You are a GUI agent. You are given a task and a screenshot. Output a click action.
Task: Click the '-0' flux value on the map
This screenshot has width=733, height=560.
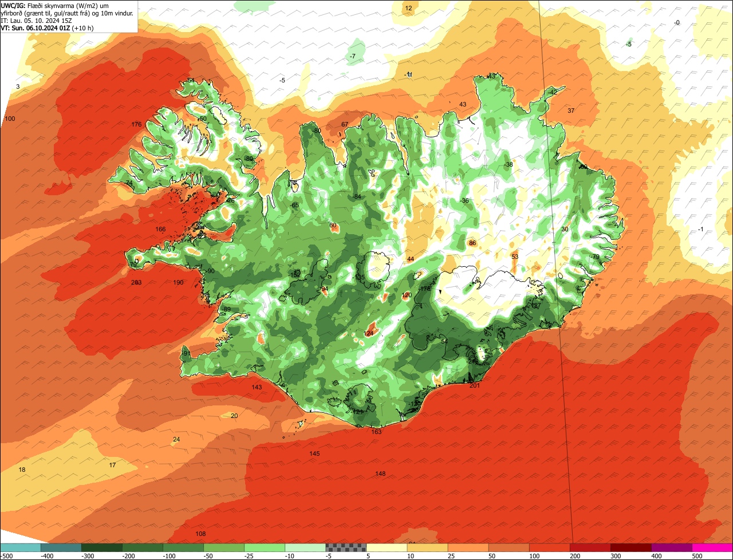(677, 22)
